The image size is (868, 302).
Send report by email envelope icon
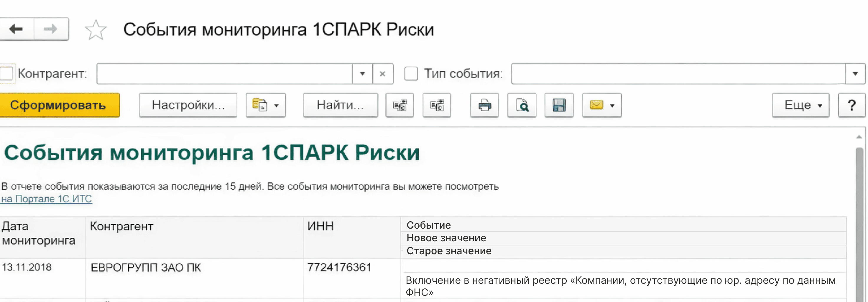602,105
